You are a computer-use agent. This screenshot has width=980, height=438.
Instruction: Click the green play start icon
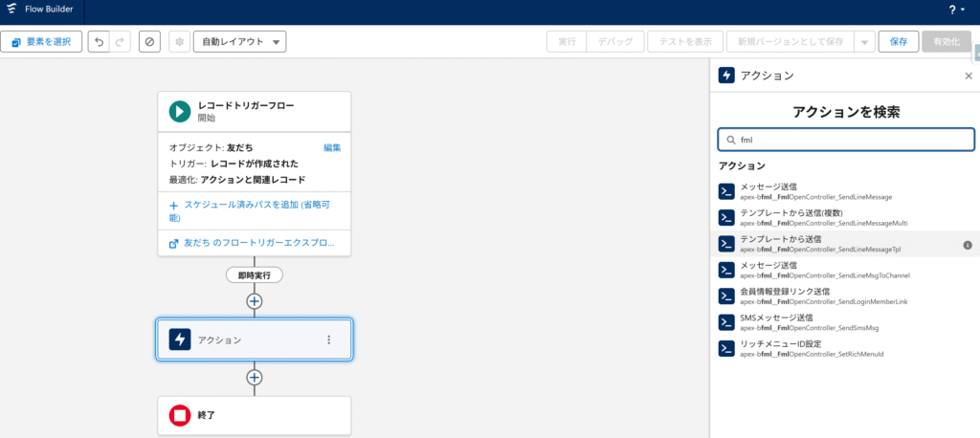180,111
